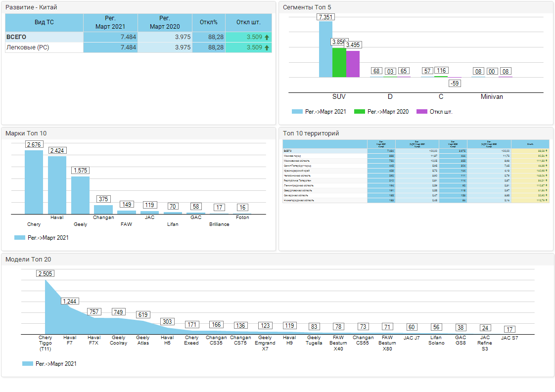Sort by Вид ТС column header
Viewport: 555px width, 392px height.
click(x=45, y=22)
